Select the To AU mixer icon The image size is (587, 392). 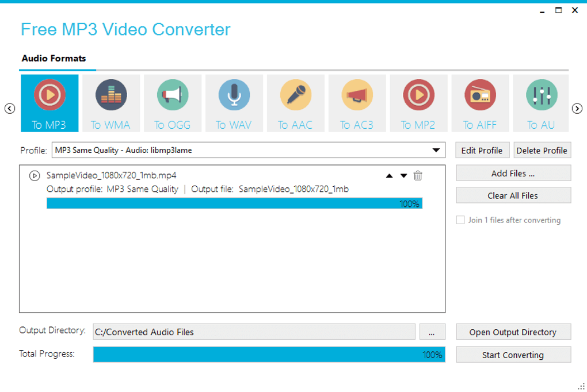541,103
